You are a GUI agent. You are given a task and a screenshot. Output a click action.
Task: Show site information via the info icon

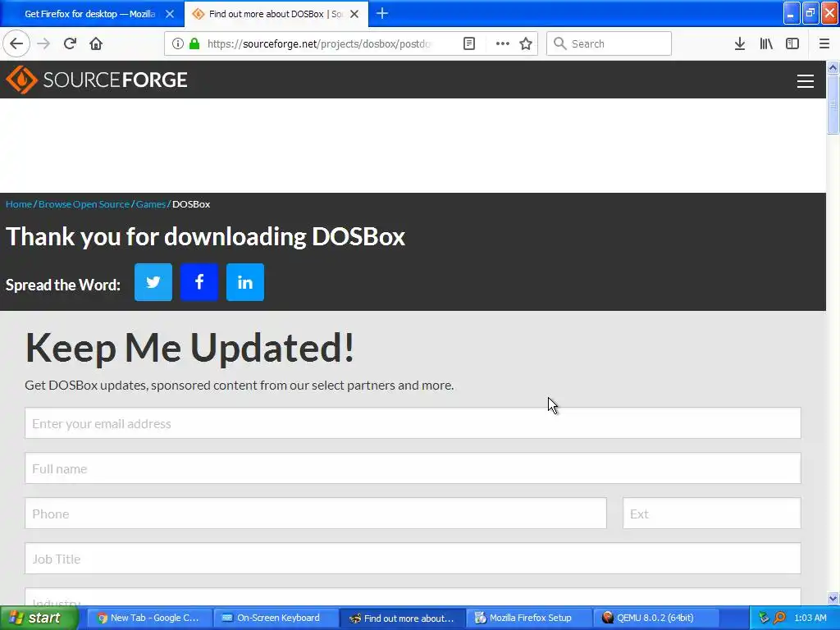coord(177,43)
